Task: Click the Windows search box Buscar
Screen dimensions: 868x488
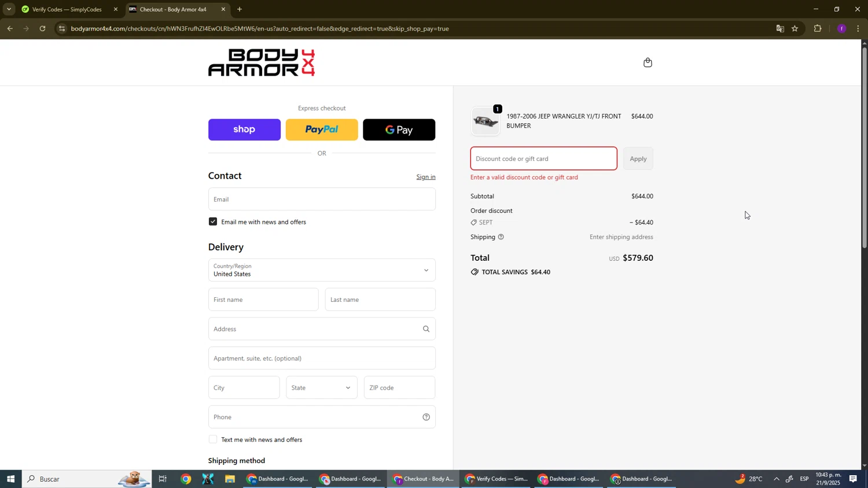Action: click(x=87, y=479)
